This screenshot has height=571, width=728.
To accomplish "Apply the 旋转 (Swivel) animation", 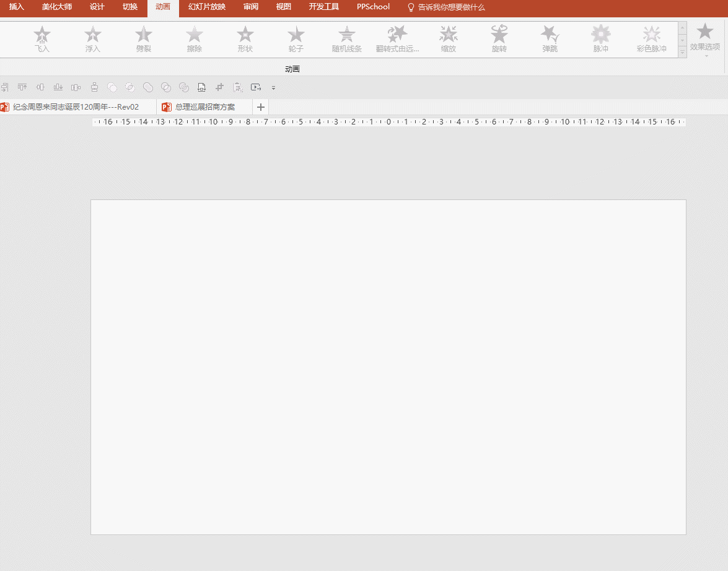I will click(x=499, y=39).
